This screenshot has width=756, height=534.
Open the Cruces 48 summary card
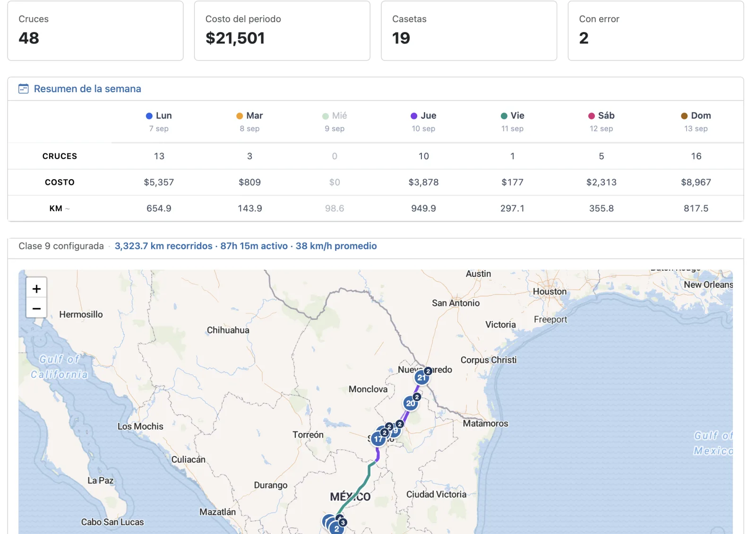95,31
